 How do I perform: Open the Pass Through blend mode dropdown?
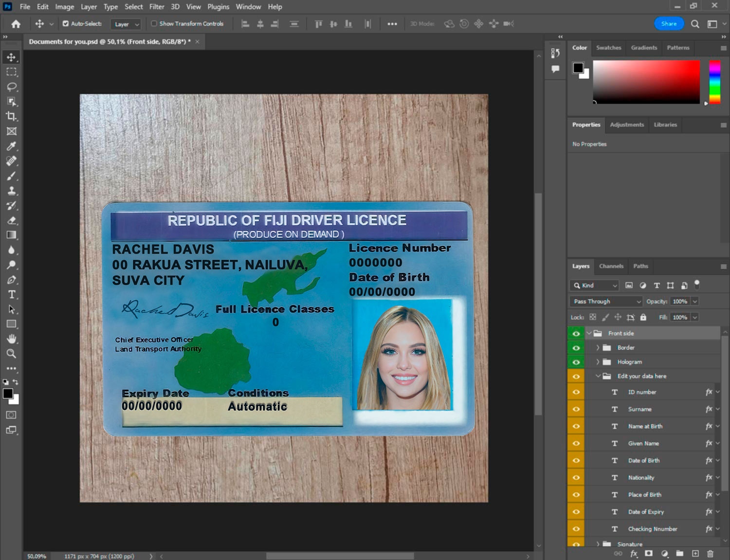[606, 301]
